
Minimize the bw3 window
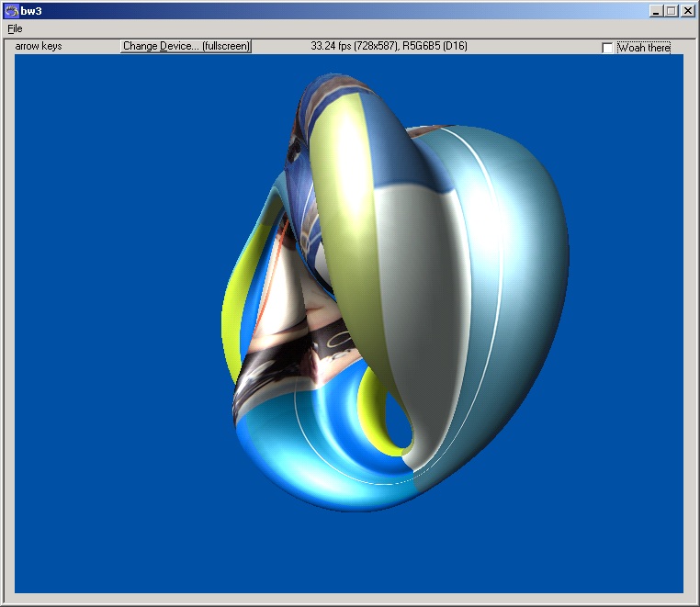click(x=656, y=11)
